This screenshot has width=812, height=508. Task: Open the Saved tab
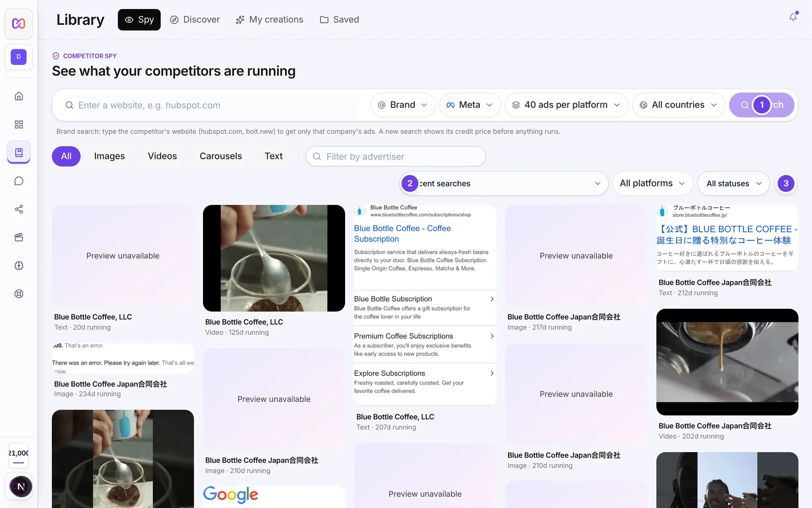[340, 19]
